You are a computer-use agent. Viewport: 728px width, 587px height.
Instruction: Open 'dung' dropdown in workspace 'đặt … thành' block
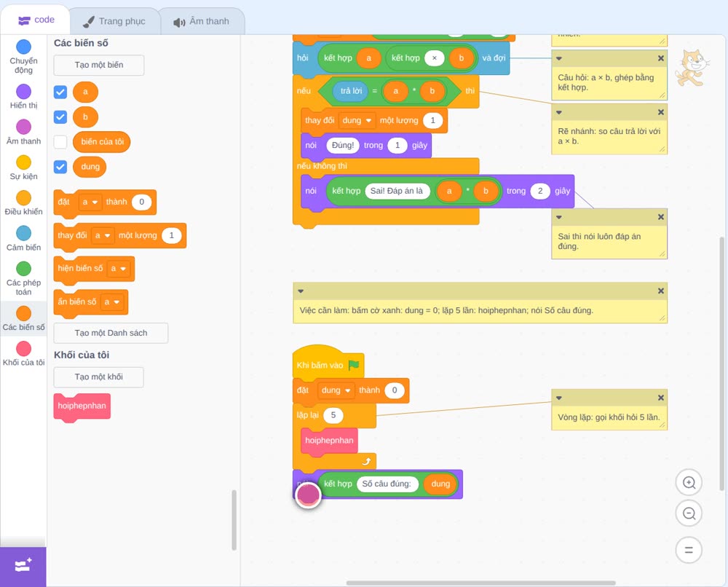[x=336, y=390]
